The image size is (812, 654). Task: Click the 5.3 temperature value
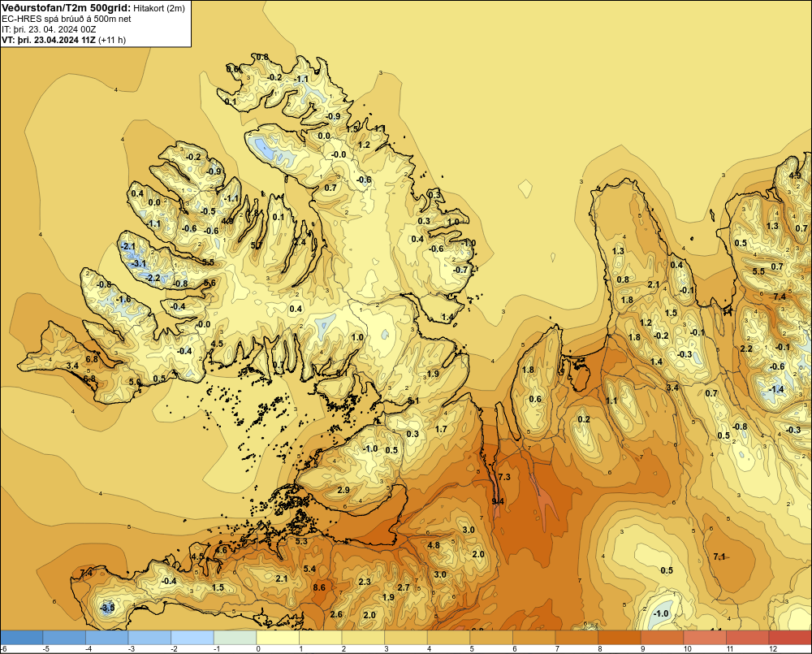pos(301,541)
